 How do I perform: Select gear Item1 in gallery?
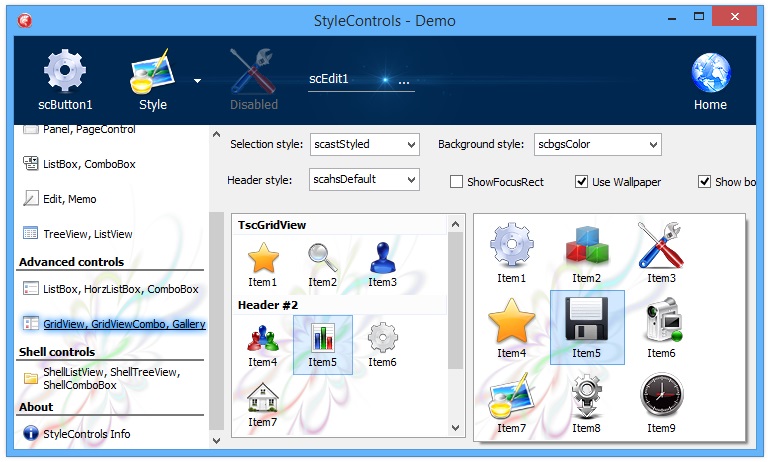pos(511,253)
